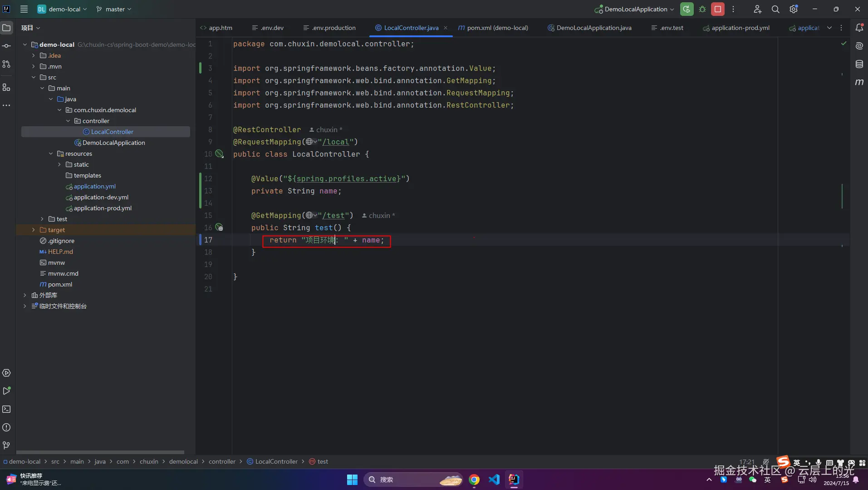Open IDE settings gear
The height and width of the screenshot is (490, 868).
(794, 9)
